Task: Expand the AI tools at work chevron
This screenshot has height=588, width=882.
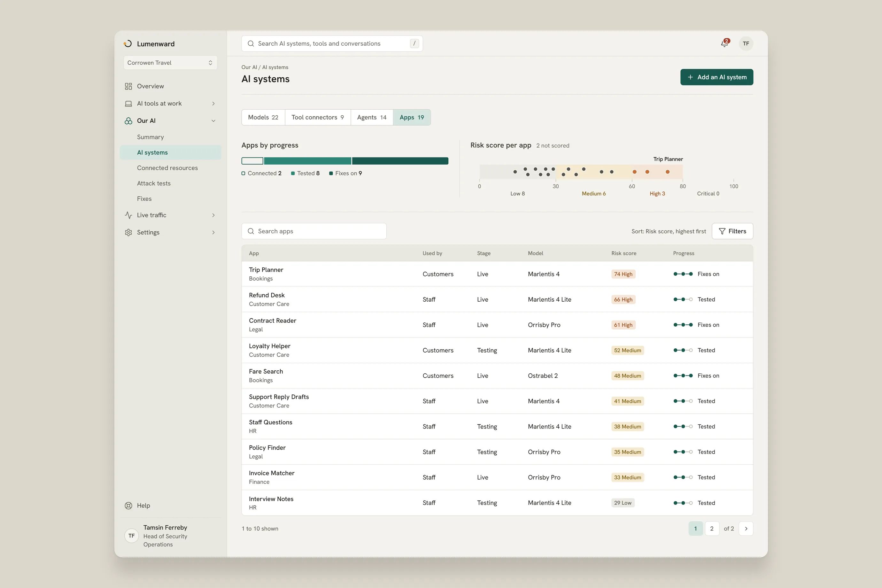Action: click(x=213, y=104)
